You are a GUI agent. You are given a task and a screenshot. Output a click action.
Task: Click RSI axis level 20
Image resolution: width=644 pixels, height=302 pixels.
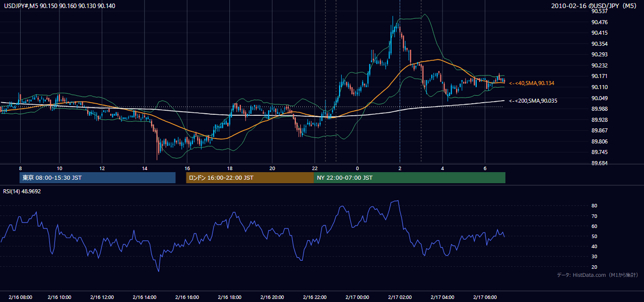[x=594, y=267]
